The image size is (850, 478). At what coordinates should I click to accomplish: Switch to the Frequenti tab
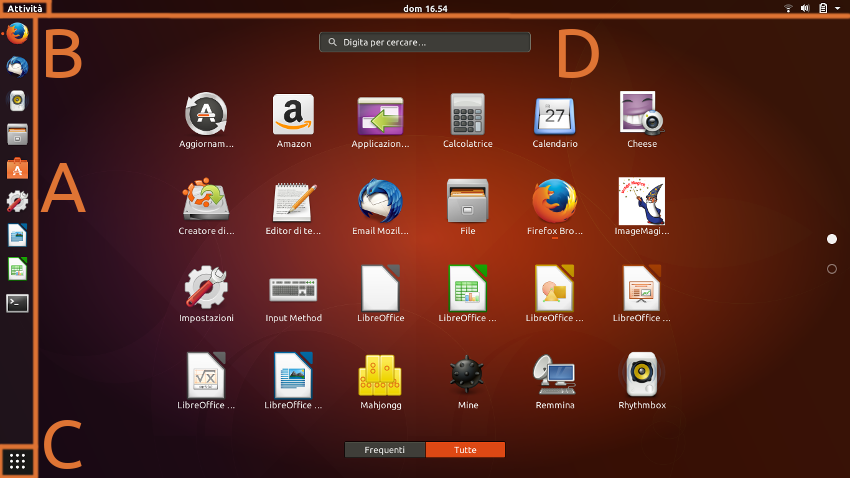(x=385, y=450)
